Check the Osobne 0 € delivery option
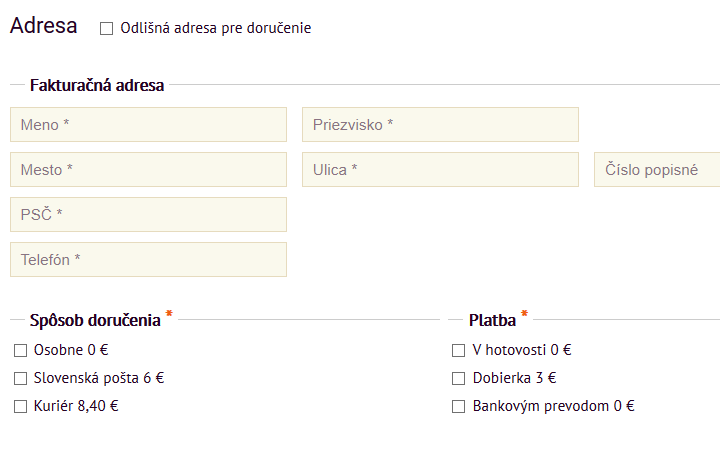Viewport: 720px width, 450px height. (20, 351)
